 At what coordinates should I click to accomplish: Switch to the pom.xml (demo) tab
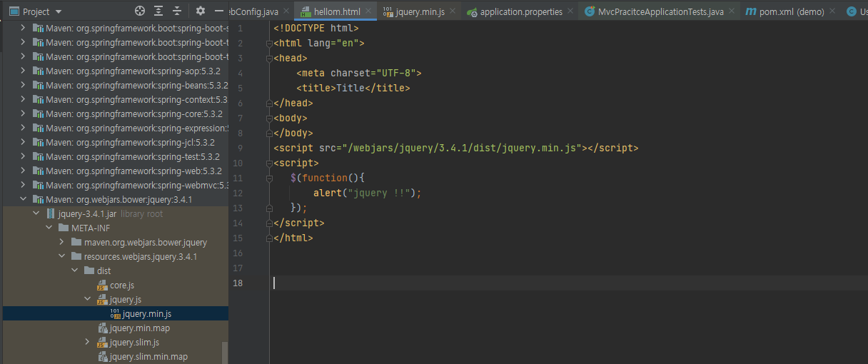tap(789, 12)
